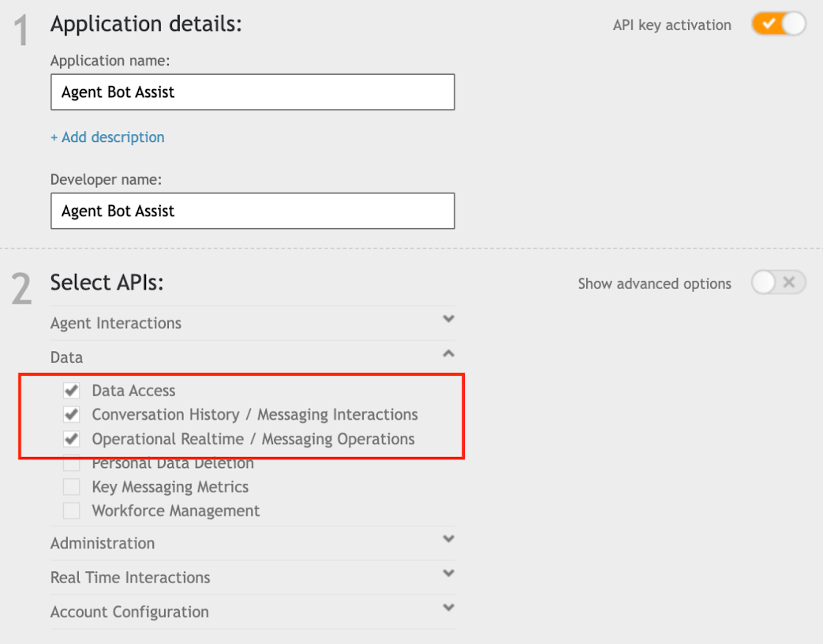The image size is (823, 644).
Task: Focus the Developer name input field
Action: (253, 211)
